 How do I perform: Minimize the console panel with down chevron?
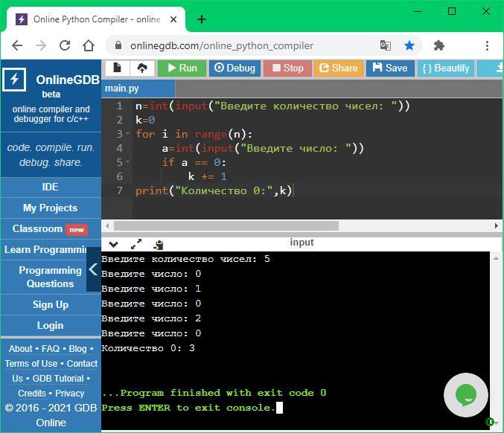click(x=113, y=243)
